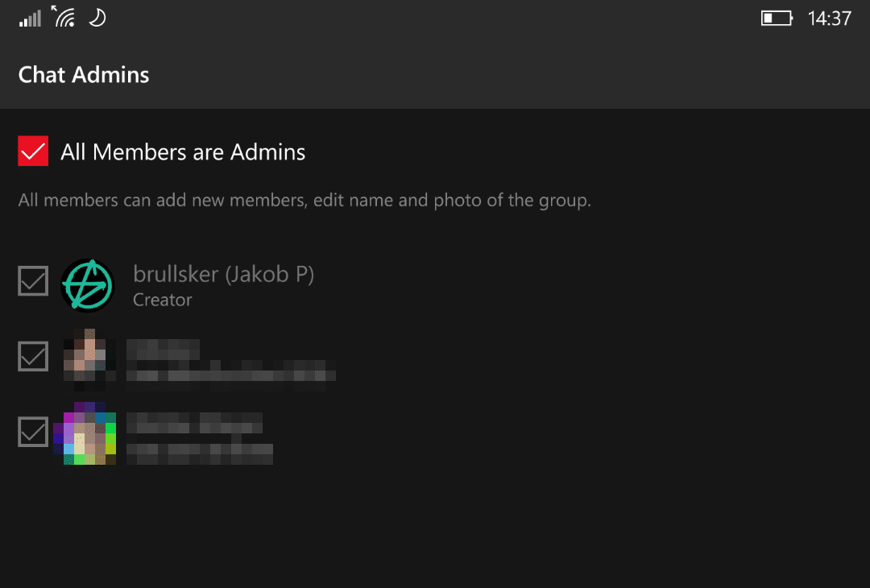Click the description about adding new members
The width and height of the screenshot is (870, 588).
304,201
